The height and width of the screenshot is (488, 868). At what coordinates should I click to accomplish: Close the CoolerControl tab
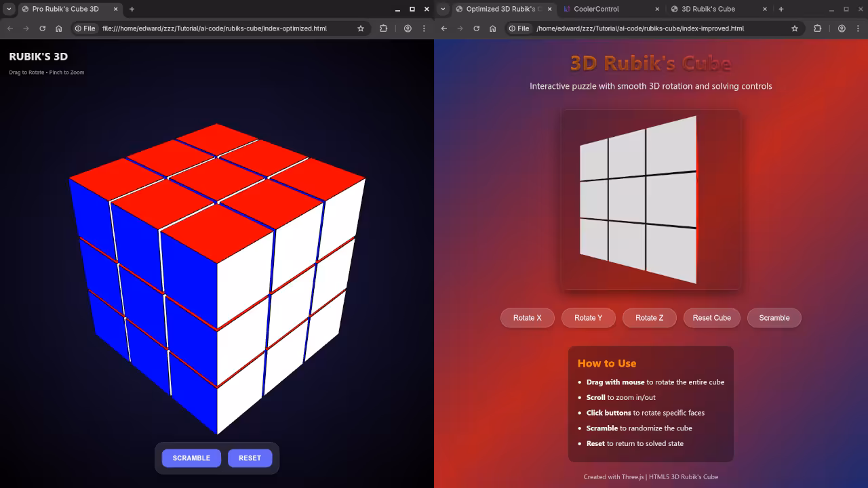coord(657,9)
